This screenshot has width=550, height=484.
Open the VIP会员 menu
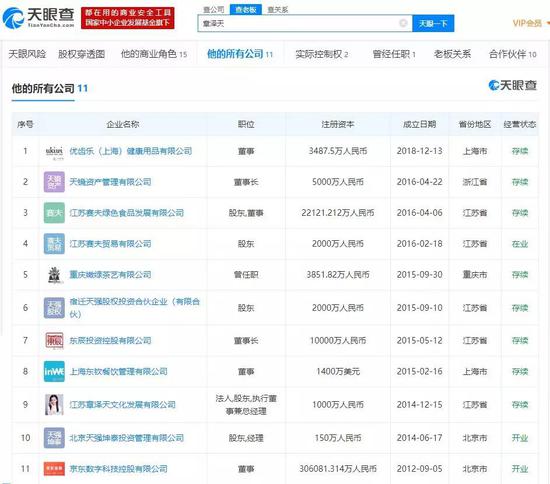tap(530, 23)
